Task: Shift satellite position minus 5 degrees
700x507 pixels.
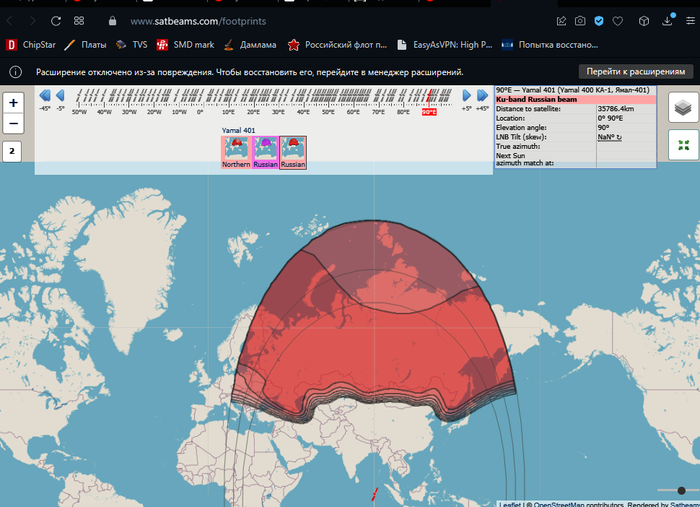Action: coord(60,96)
